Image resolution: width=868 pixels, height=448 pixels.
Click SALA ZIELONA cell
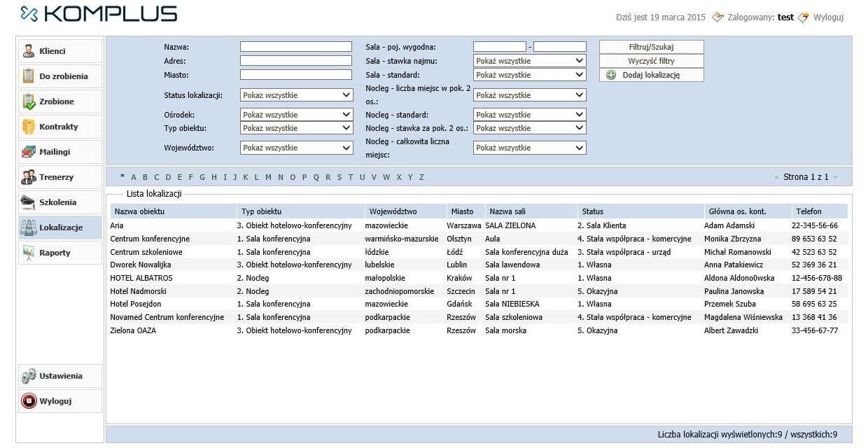pos(510,225)
